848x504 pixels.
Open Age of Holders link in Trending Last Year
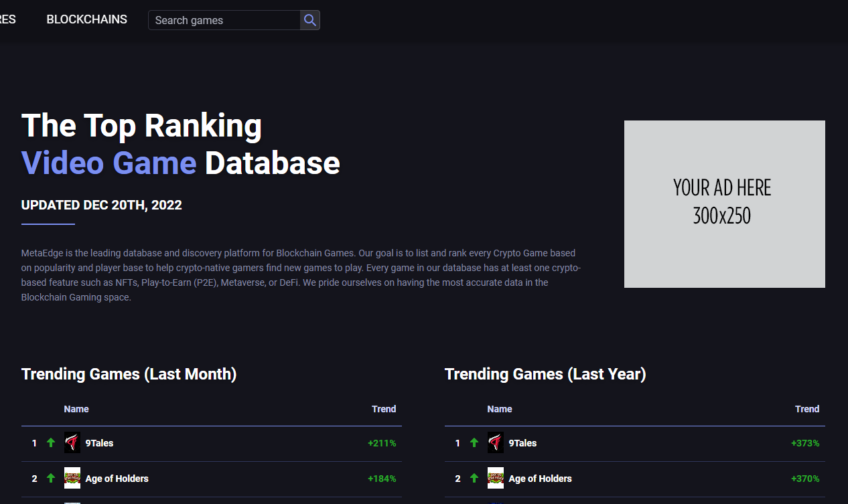(x=540, y=479)
